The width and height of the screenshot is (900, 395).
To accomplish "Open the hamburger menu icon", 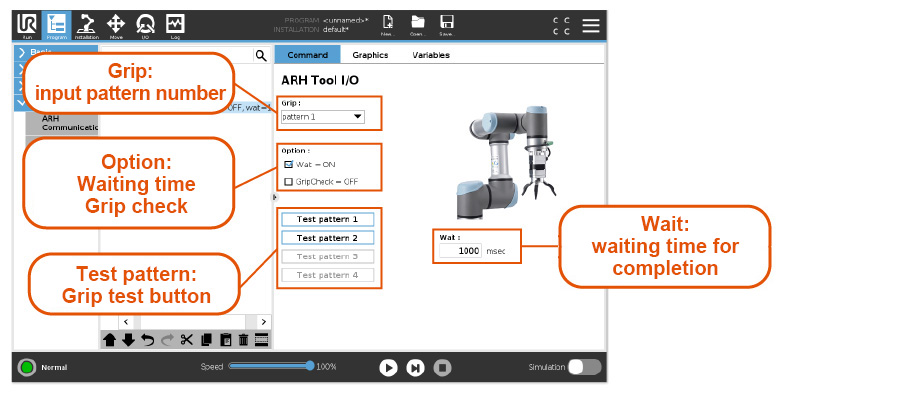I will pos(591,25).
